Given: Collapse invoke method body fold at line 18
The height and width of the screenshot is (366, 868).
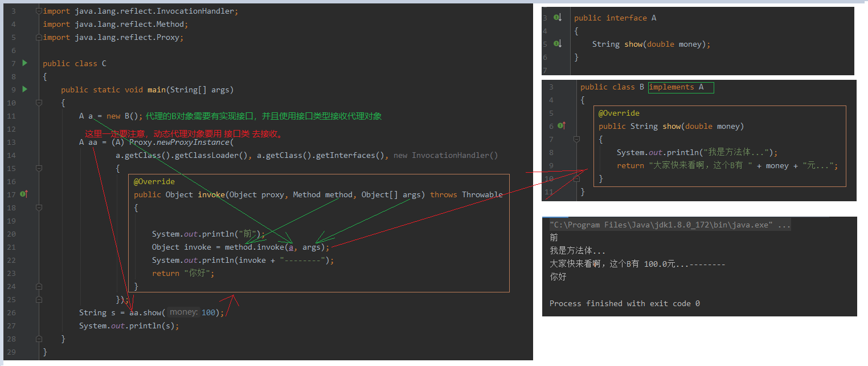Looking at the screenshot, I should [x=38, y=208].
